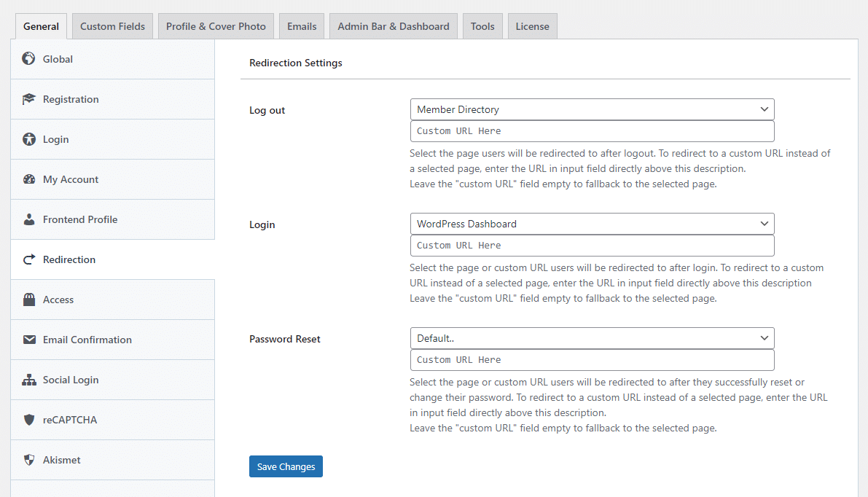Viewport: 868px width, 497px height.
Task: Click the Save Changes button
Action: (286, 466)
